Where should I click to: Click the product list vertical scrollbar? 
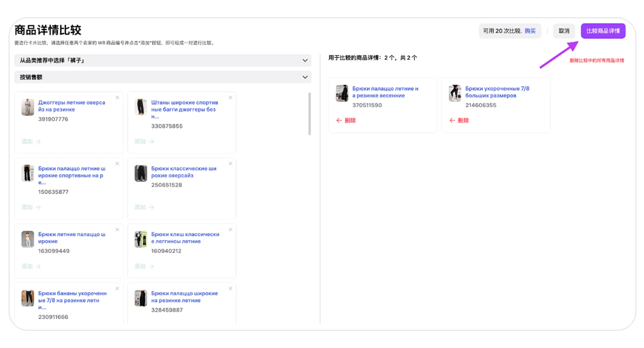click(310, 114)
